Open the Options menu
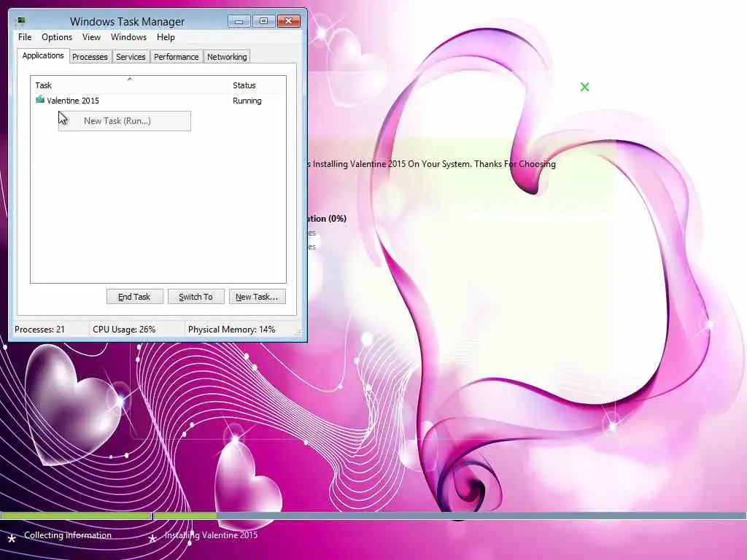This screenshot has height=560, width=747. click(x=57, y=37)
